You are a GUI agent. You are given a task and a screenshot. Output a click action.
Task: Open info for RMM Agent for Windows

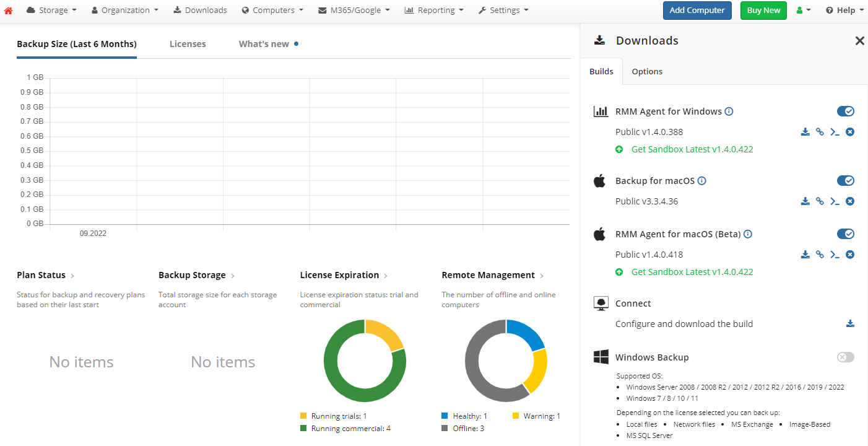(x=729, y=111)
